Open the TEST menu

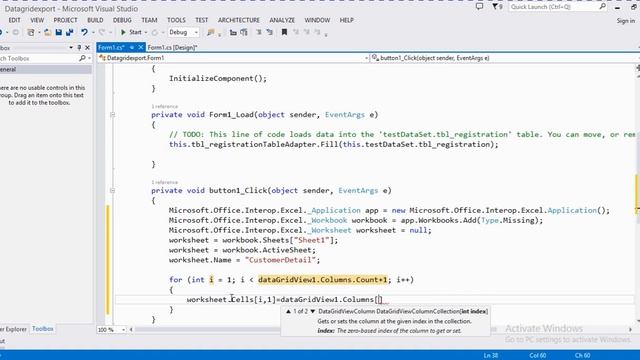[x=202, y=20]
